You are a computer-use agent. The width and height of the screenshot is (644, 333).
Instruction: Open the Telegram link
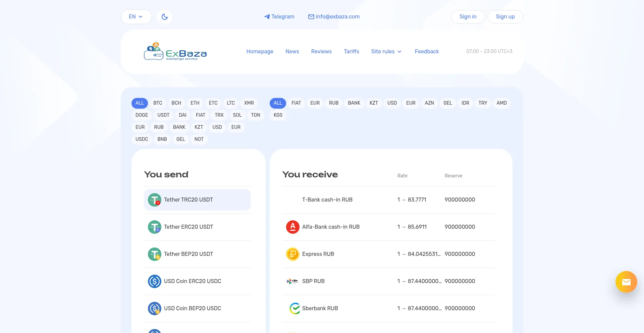point(279,17)
